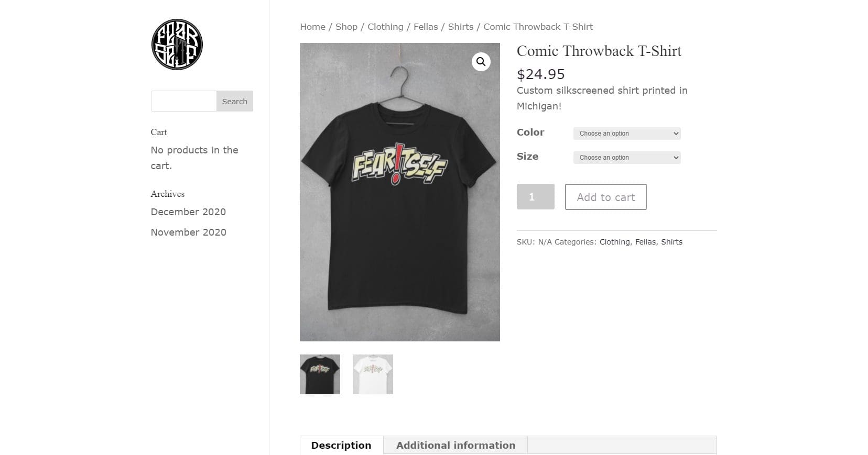Select the black shirt thumbnail
This screenshot has width=868, height=455.
(320, 374)
